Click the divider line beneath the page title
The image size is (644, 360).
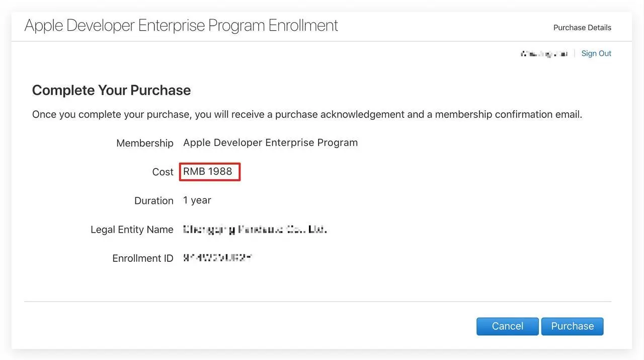tap(321, 41)
